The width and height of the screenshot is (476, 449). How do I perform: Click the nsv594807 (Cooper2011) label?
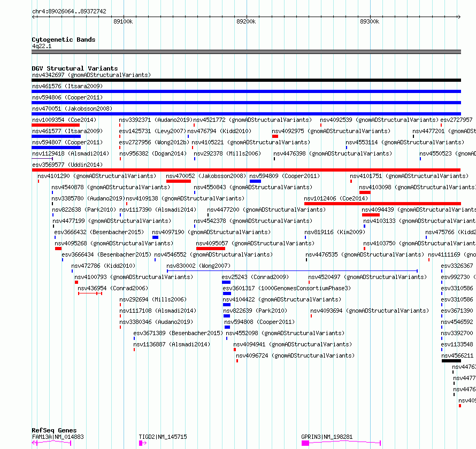coord(67,142)
